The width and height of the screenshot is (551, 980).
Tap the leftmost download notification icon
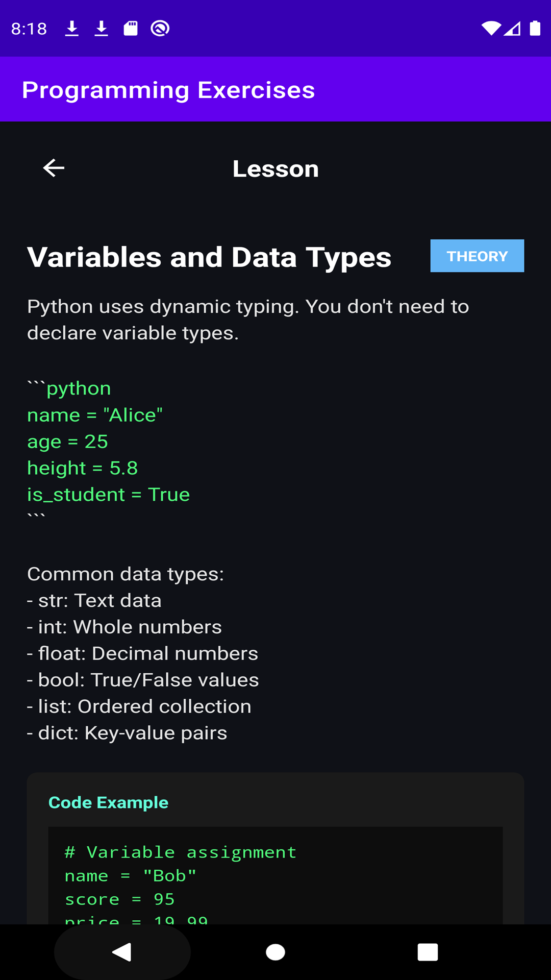tap(72, 29)
